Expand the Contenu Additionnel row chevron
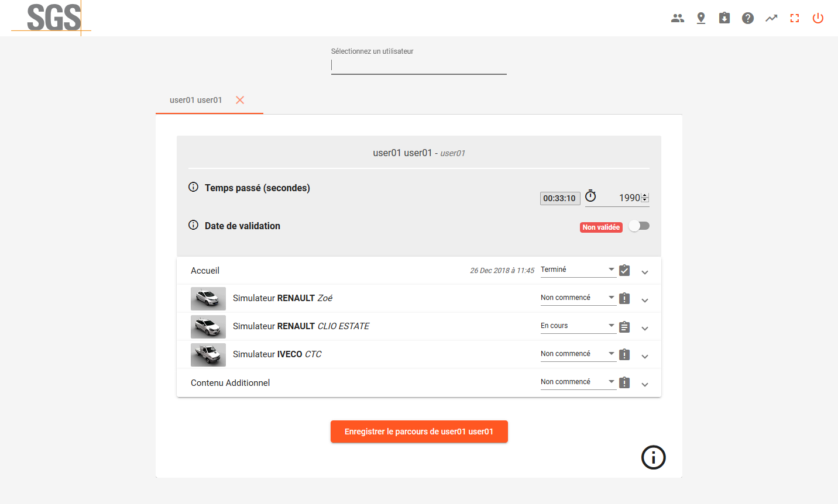Screen dimensions: 838x504 (645, 384)
